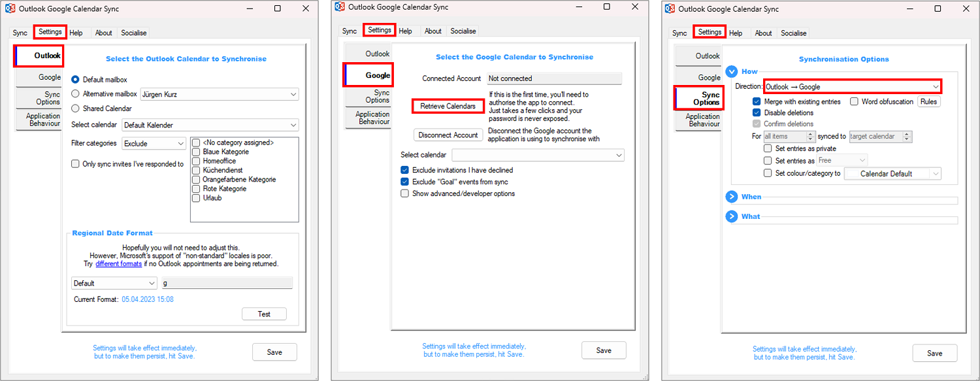
Task: Open the Alternative mailbox Jürgen Kurz dropdown
Action: tap(219, 94)
